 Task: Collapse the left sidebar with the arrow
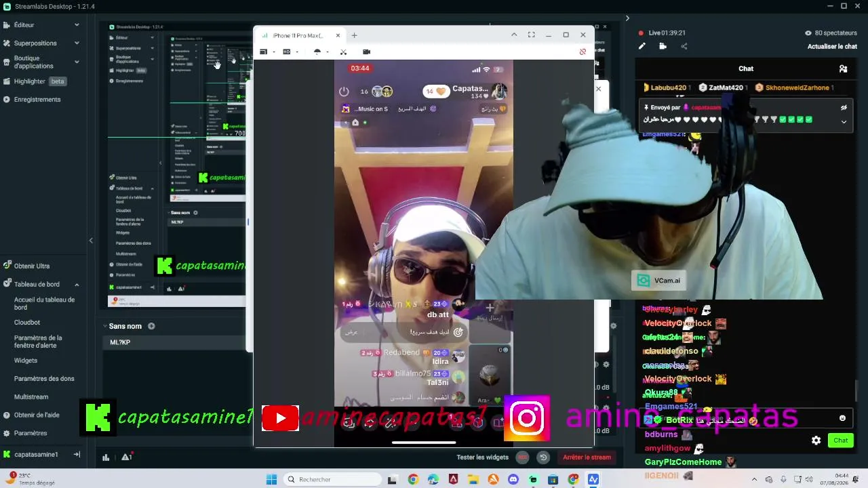pos(91,241)
